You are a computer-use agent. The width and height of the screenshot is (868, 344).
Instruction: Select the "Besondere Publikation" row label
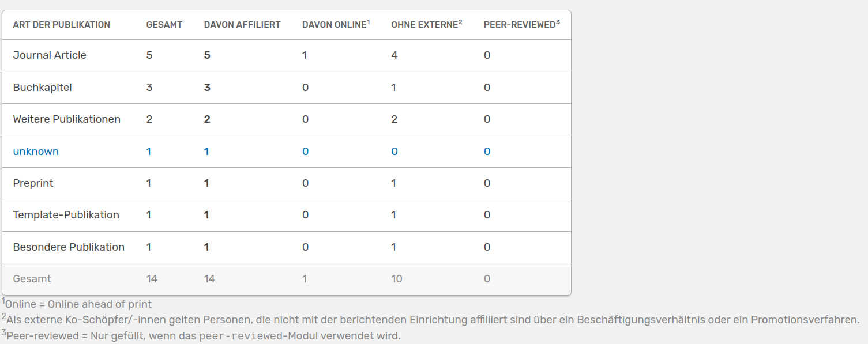click(69, 247)
